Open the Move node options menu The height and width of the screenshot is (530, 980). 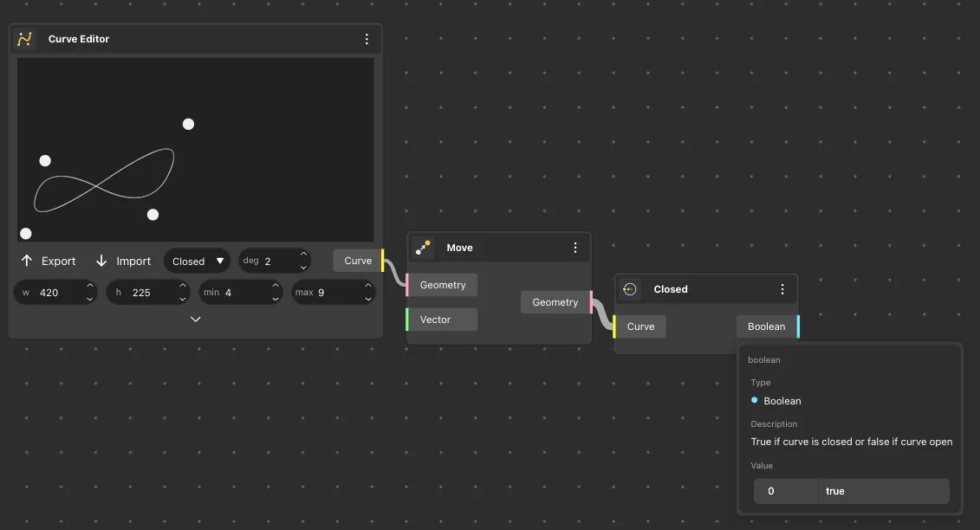pyautogui.click(x=574, y=248)
